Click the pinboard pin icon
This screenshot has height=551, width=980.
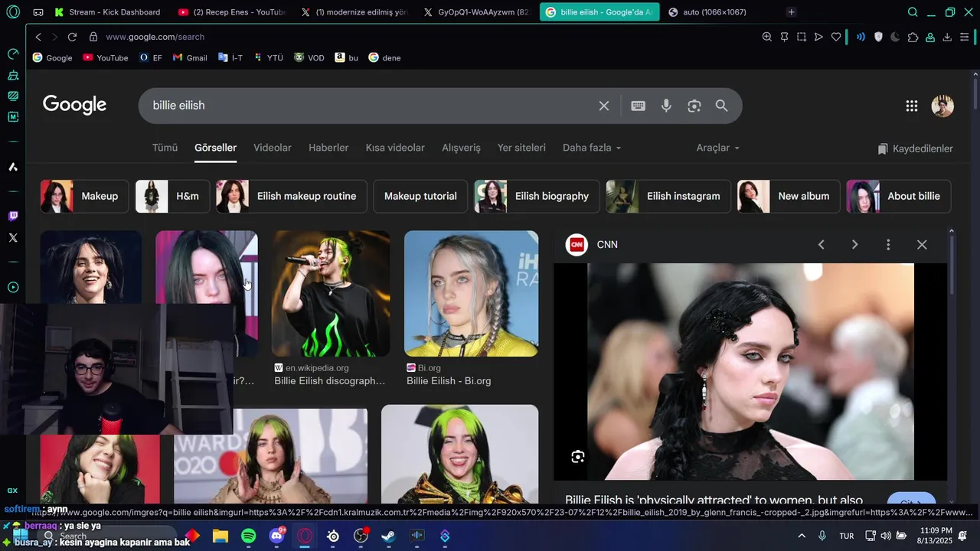[784, 37]
